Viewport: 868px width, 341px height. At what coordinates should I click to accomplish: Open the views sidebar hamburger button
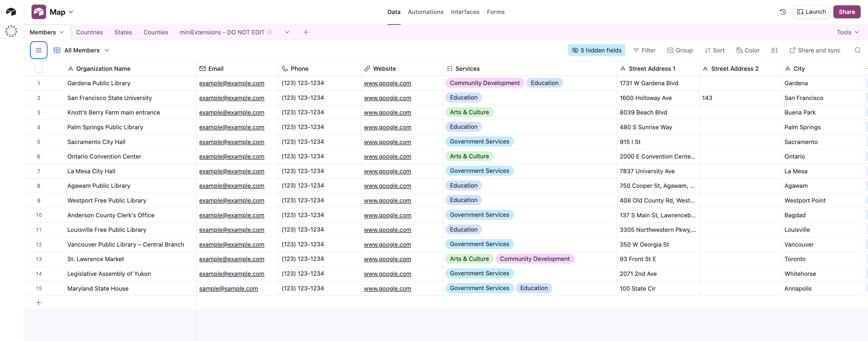[38, 50]
